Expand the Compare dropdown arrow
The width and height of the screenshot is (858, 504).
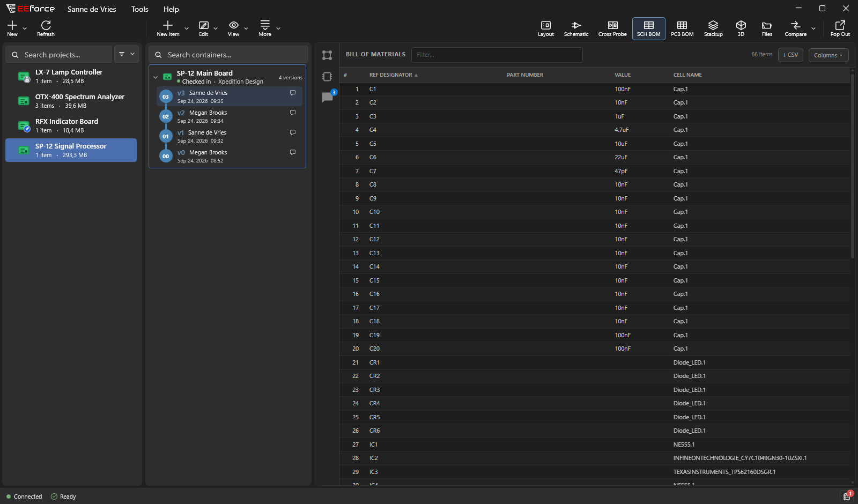[813, 28]
